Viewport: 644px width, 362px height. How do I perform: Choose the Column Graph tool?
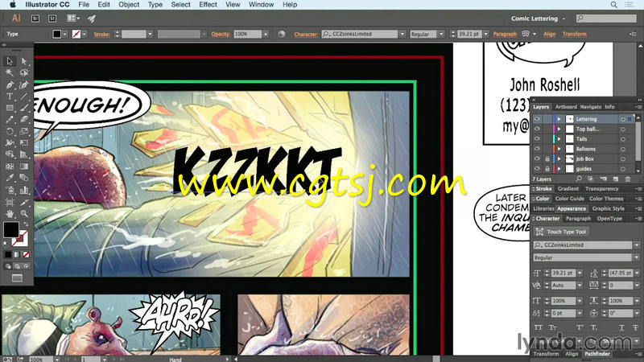pos(24,190)
